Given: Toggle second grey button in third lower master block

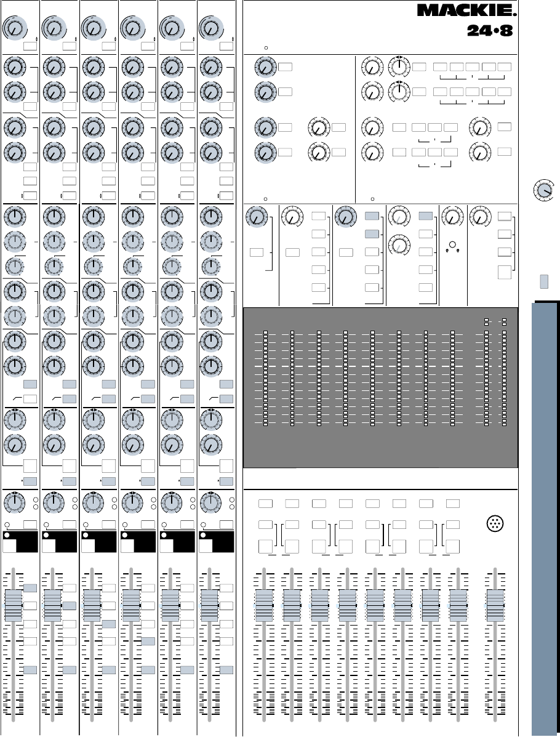Looking at the screenshot, I should point(372,234).
